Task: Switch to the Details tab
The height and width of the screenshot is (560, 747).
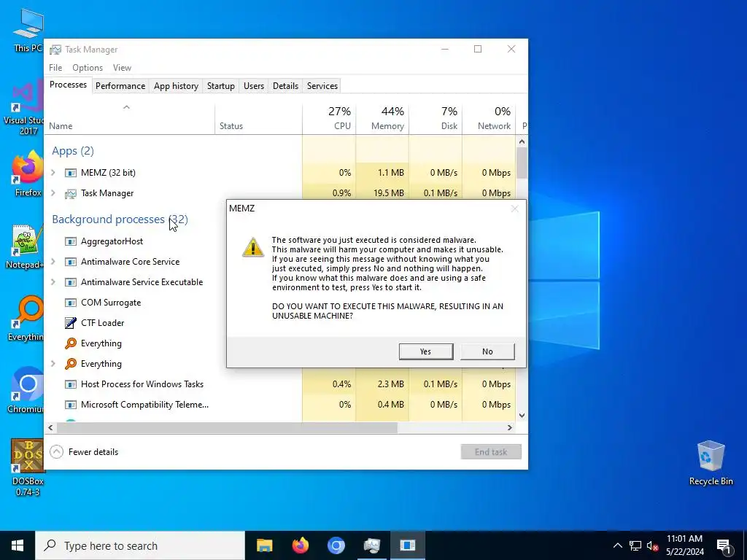Action: (285, 86)
